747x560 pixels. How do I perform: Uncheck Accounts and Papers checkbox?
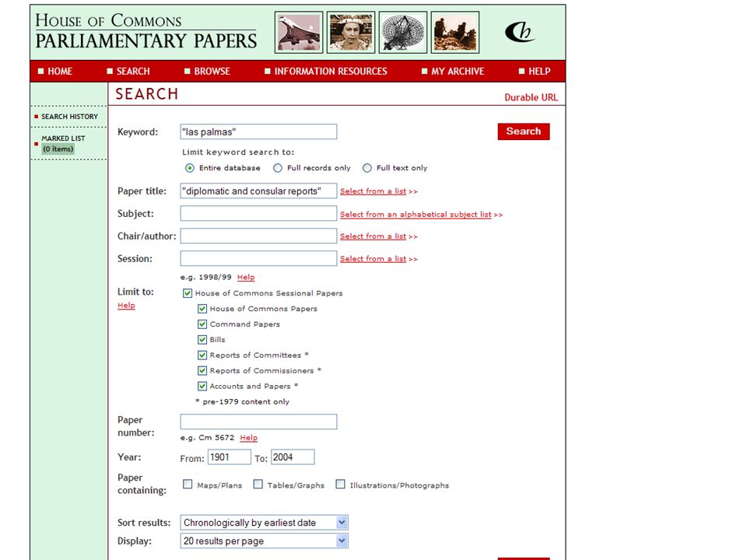coord(202,387)
